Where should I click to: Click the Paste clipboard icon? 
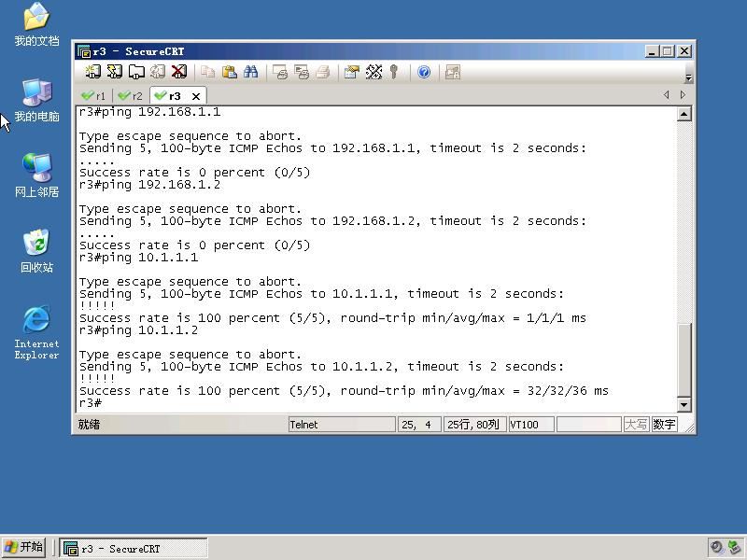point(229,72)
